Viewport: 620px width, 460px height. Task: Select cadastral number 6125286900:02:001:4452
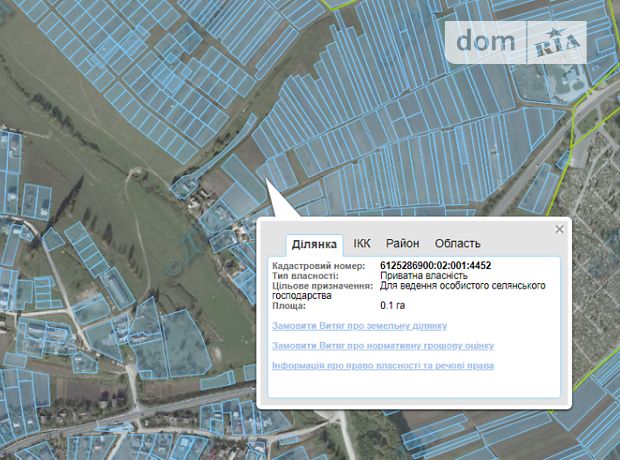436,265
